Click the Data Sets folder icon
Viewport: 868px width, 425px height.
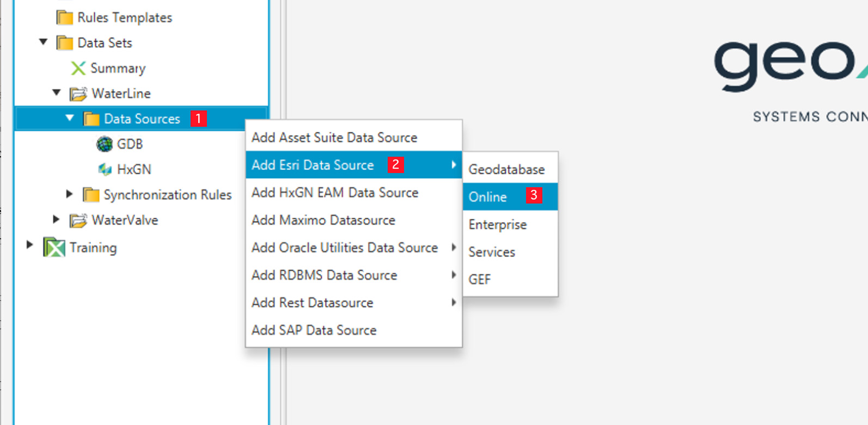click(x=64, y=43)
